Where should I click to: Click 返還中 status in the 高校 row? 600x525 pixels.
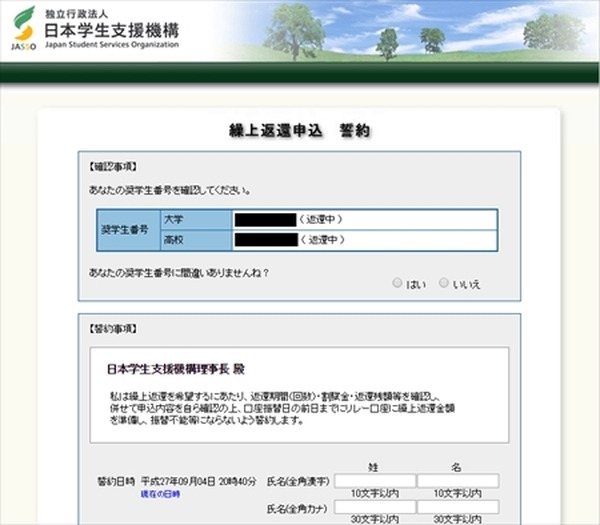pyautogui.click(x=323, y=240)
